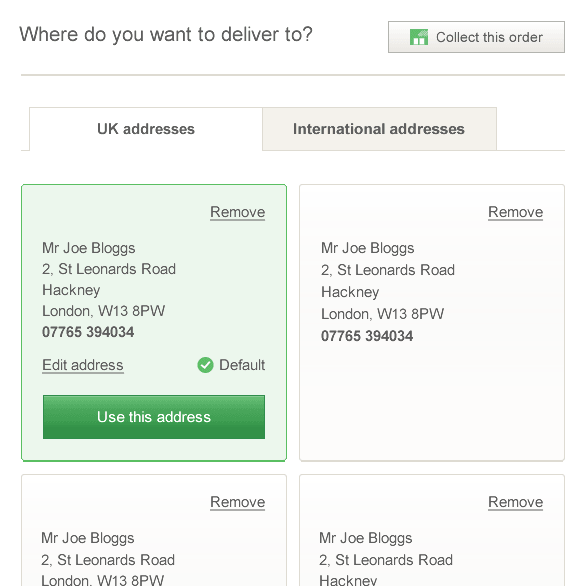Image resolution: width=586 pixels, height=586 pixels.
Task: Click the green store collection icon
Action: point(419,37)
